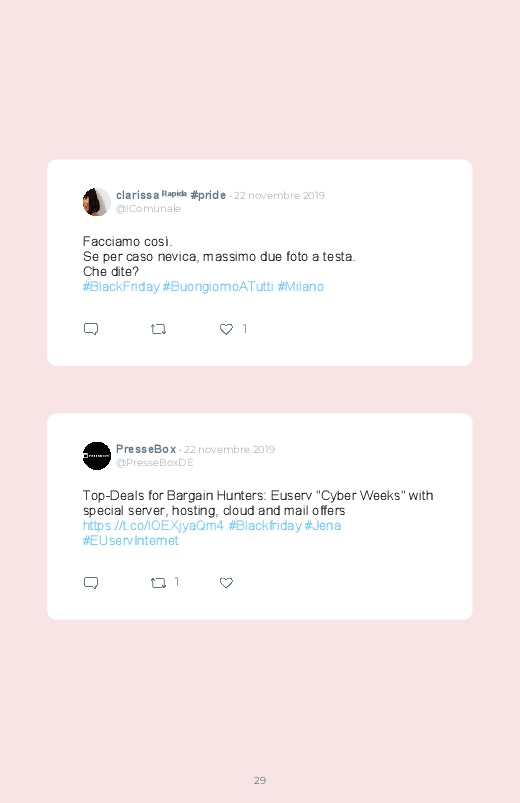Open the @PresseBoxDE handle

(x=155, y=462)
